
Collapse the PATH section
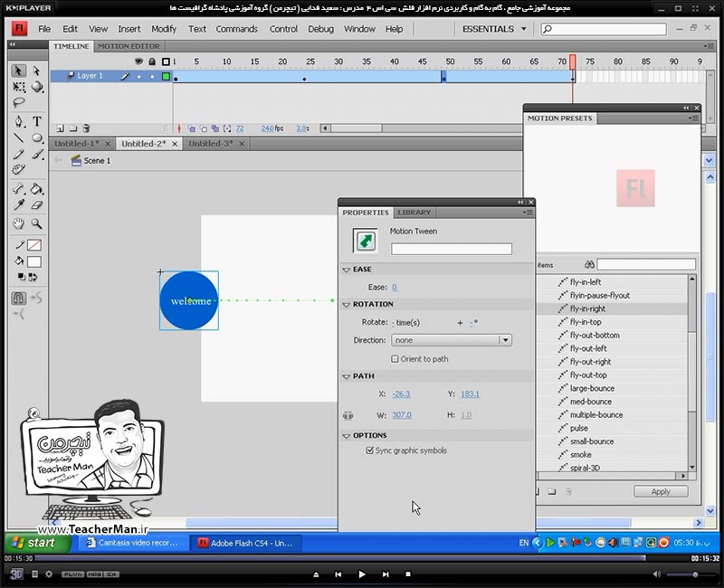347,376
